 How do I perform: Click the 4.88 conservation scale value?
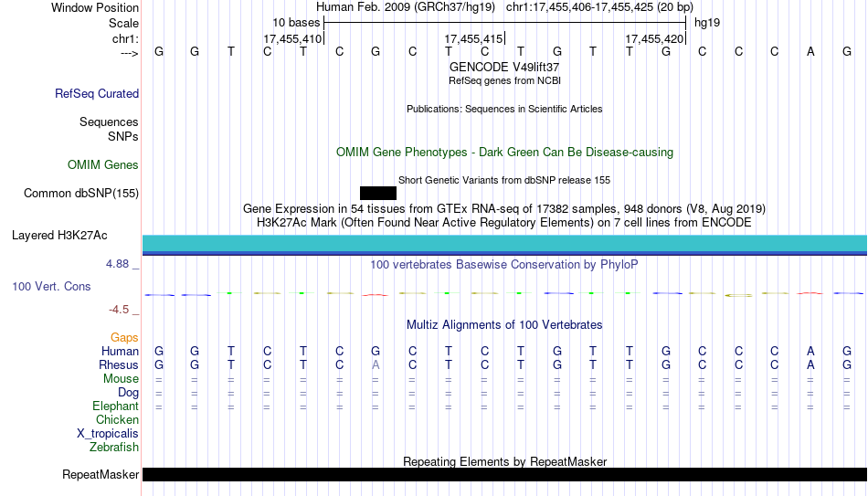(x=117, y=264)
